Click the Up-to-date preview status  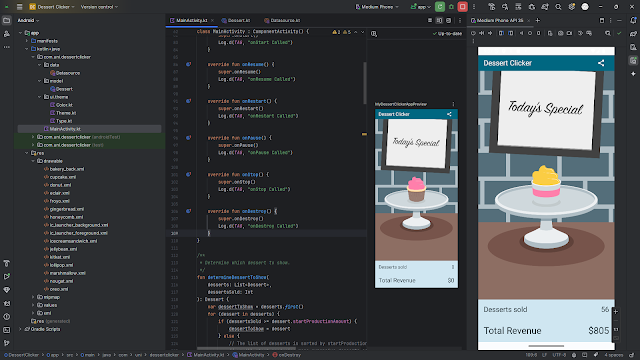click(x=447, y=33)
